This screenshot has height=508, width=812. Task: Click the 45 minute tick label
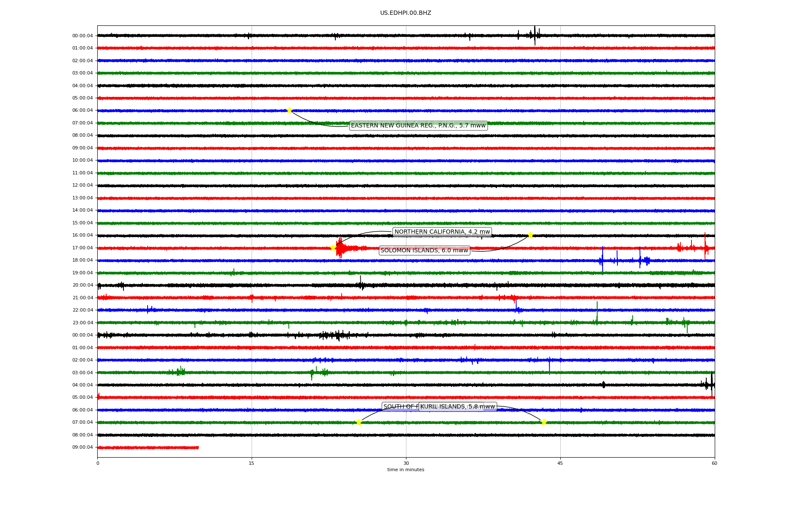click(x=560, y=464)
